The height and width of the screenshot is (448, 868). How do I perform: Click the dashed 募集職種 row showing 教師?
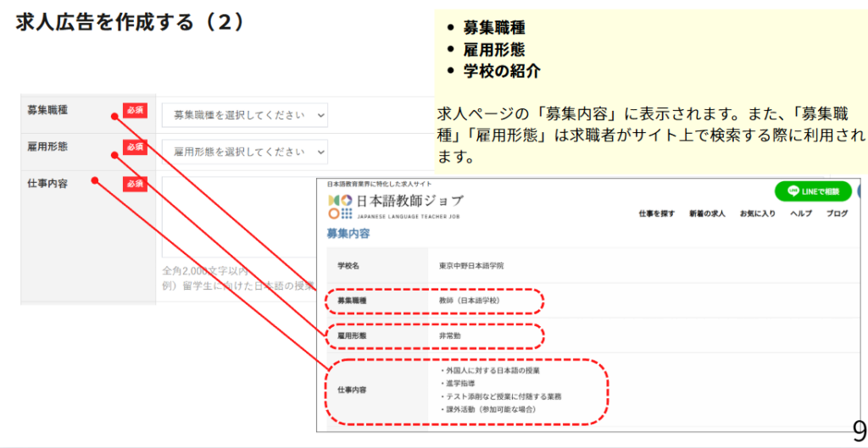[434, 301]
